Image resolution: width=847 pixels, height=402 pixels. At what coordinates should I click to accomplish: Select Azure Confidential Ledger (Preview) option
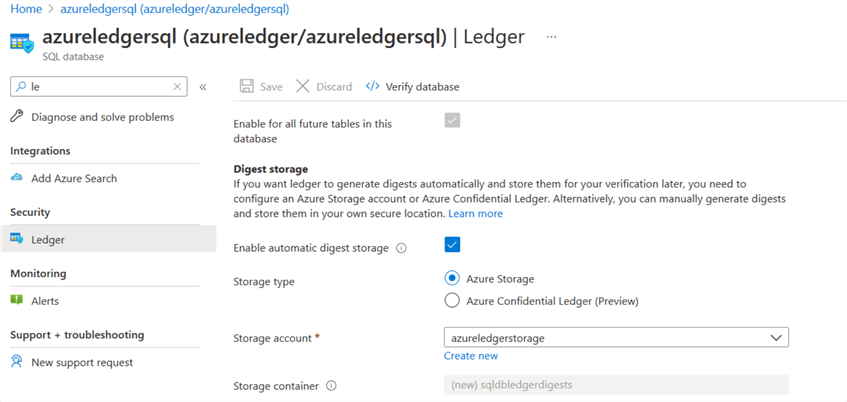(x=452, y=301)
